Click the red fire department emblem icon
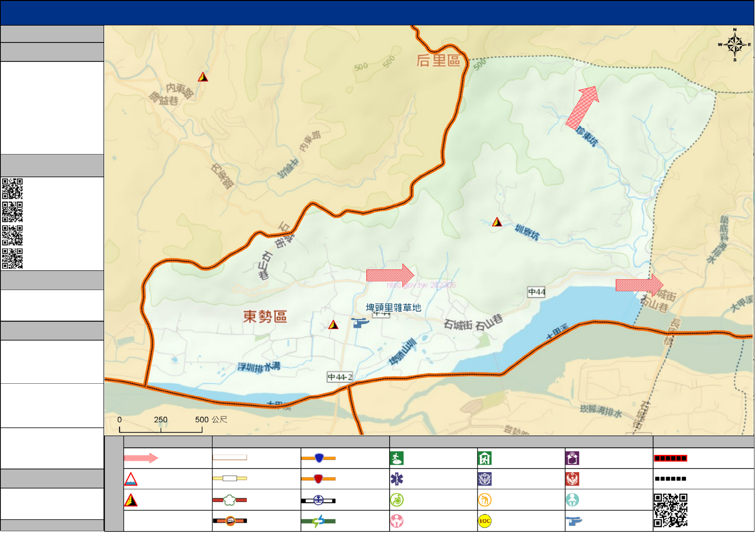The image size is (756, 533). click(x=573, y=479)
